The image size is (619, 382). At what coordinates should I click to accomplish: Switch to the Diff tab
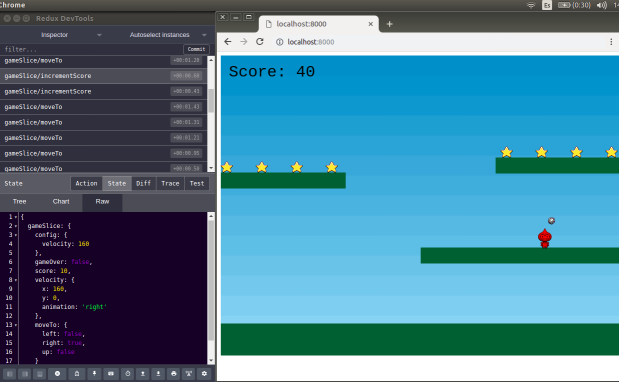click(143, 184)
